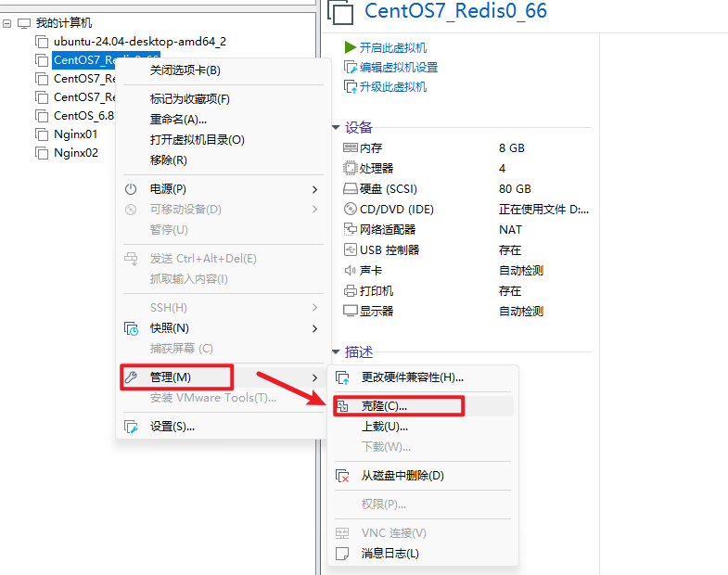Click the 80 GB hard disk value
The image size is (728, 575).
point(515,189)
